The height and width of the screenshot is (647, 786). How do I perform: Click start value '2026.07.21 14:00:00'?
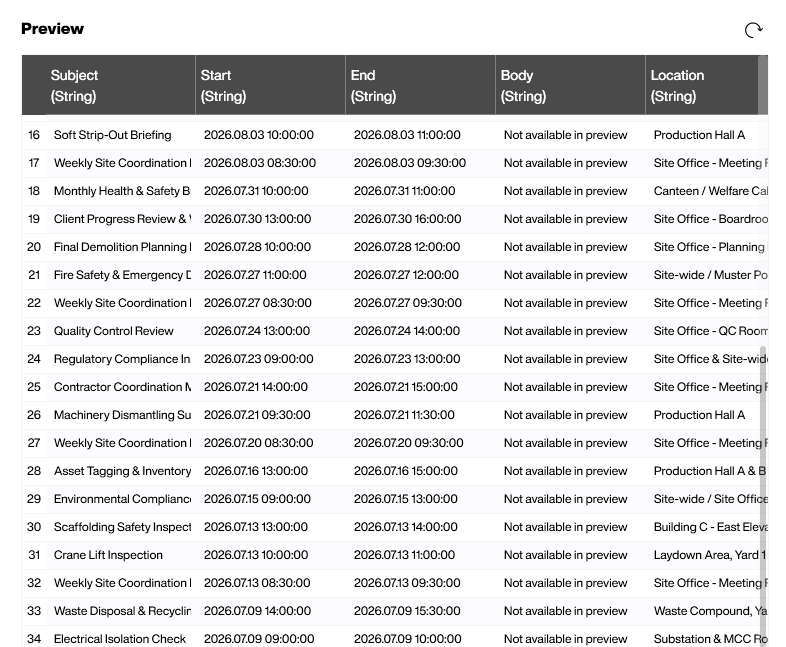[x=256, y=387]
